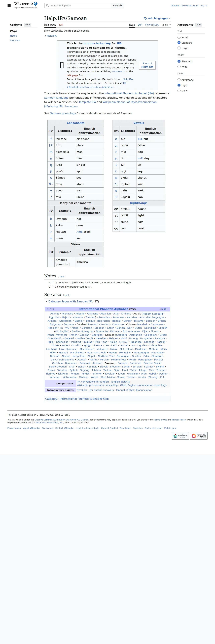Image resolution: width=215 pixels, height=644 pixels.
Task: Open the H:IPA-SM shortcut link
Action: tap(147, 67)
